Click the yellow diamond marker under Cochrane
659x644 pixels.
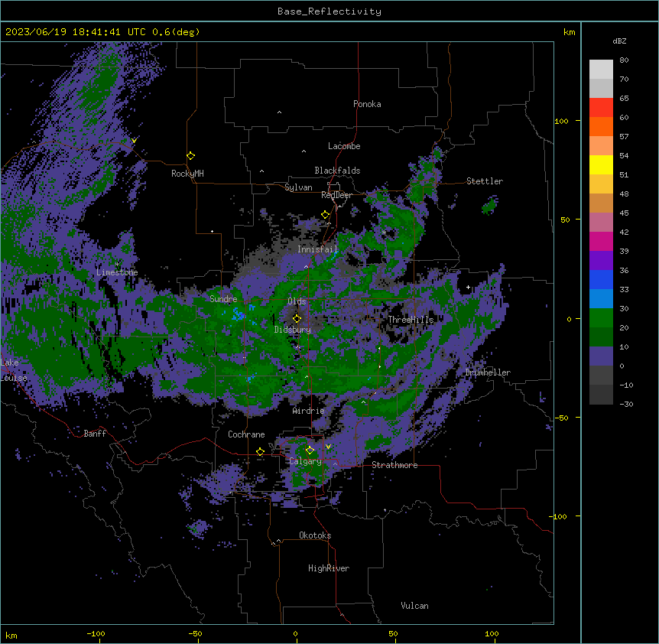point(260,452)
